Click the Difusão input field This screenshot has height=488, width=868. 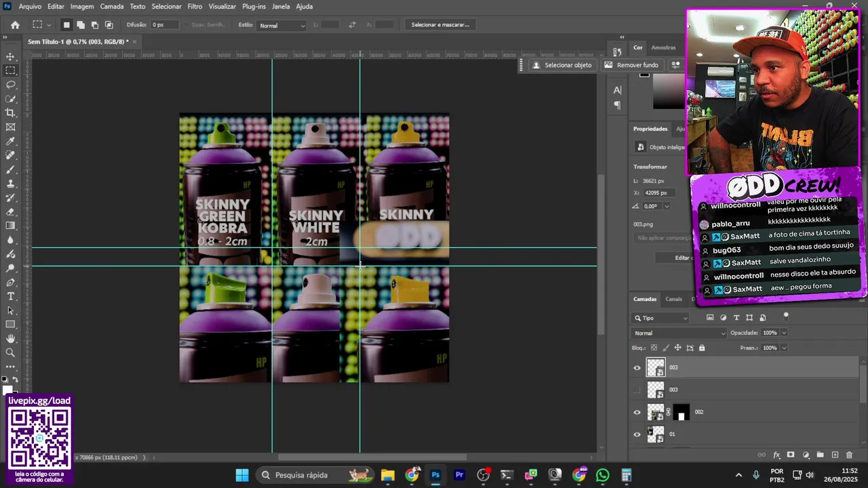tap(165, 25)
